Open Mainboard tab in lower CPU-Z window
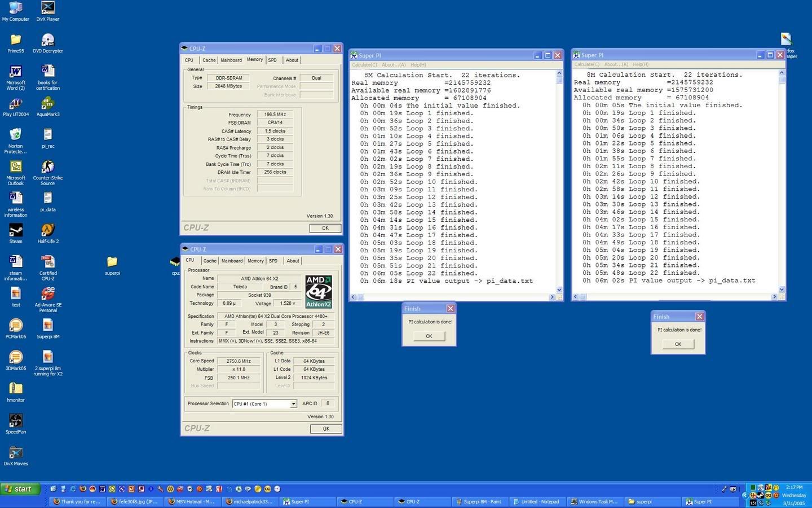Image resolution: width=812 pixels, height=508 pixels. click(x=232, y=261)
